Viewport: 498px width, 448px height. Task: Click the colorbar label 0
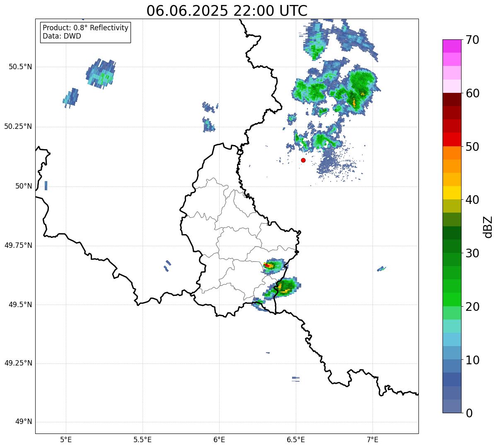469,413
